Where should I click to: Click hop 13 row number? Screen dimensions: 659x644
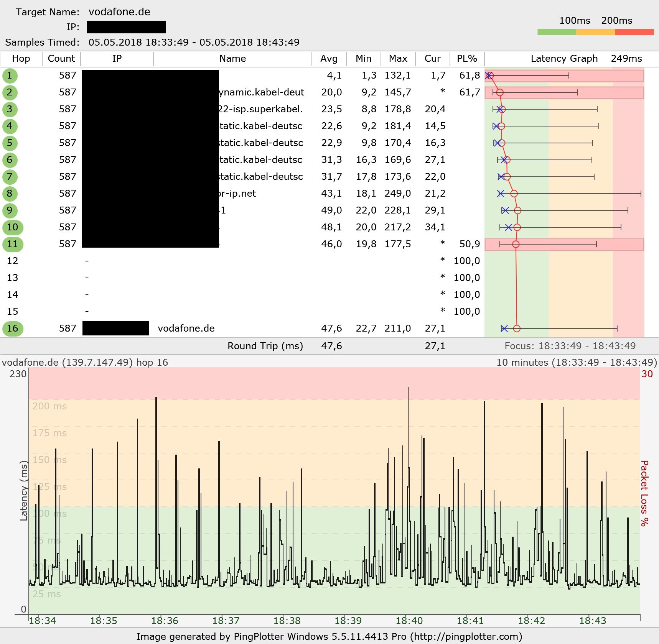(x=12, y=278)
